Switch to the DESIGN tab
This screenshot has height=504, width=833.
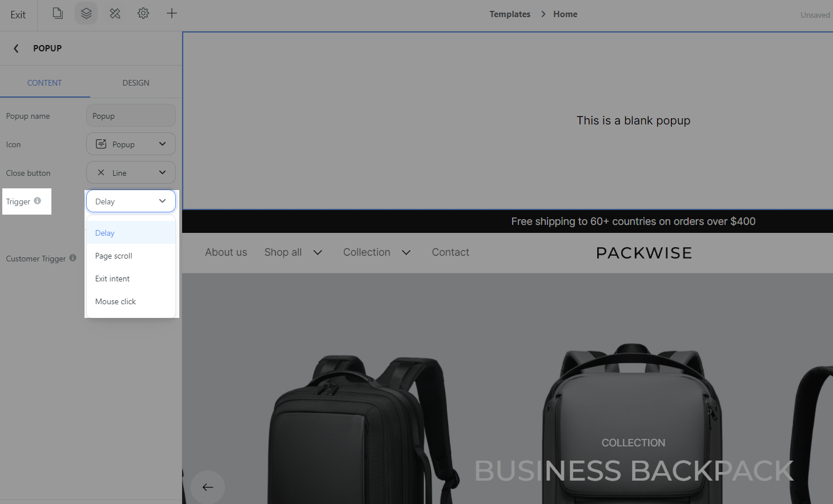136,83
